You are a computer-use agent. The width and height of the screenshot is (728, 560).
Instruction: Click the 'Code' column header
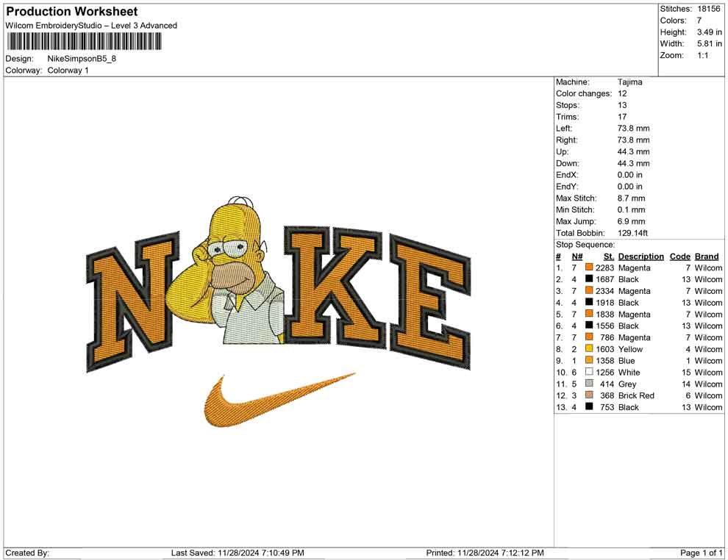pos(680,256)
